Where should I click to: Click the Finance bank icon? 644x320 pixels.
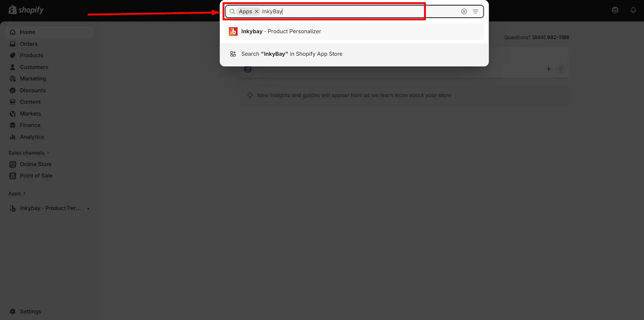(x=13, y=125)
